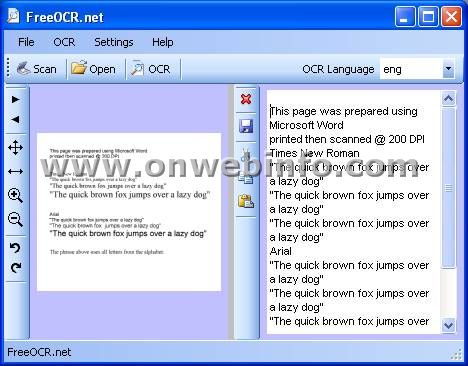Click the Open toolbar button
This screenshot has height=366, width=468.
(x=94, y=69)
